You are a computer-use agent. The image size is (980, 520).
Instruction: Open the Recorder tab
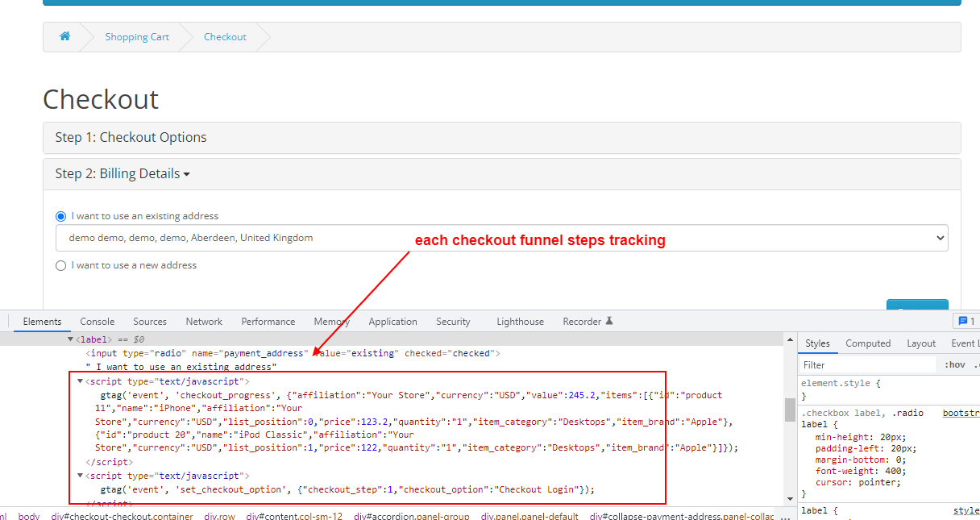click(x=582, y=321)
